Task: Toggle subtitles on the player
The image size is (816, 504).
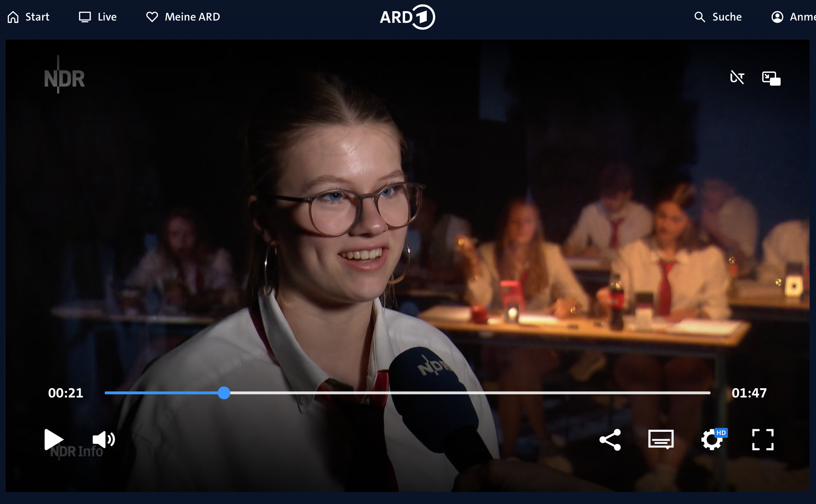Action: pos(661,440)
